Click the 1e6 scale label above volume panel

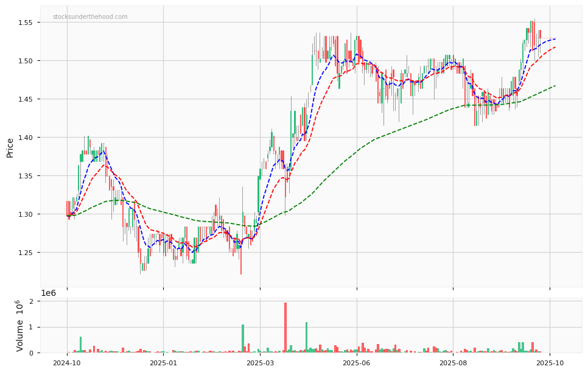[49, 293]
